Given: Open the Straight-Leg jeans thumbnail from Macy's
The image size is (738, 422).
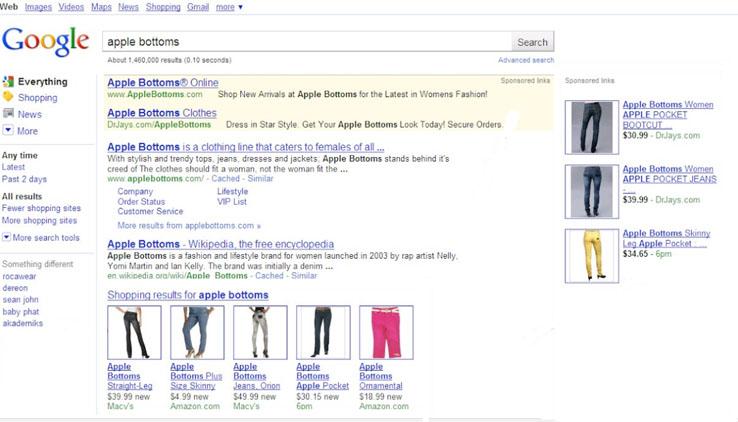Looking at the screenshot, I should (133, 332).
